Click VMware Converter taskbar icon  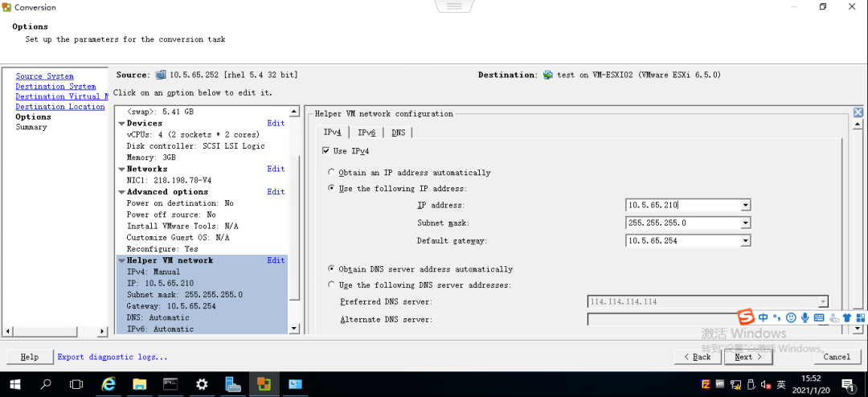(264, 384)
